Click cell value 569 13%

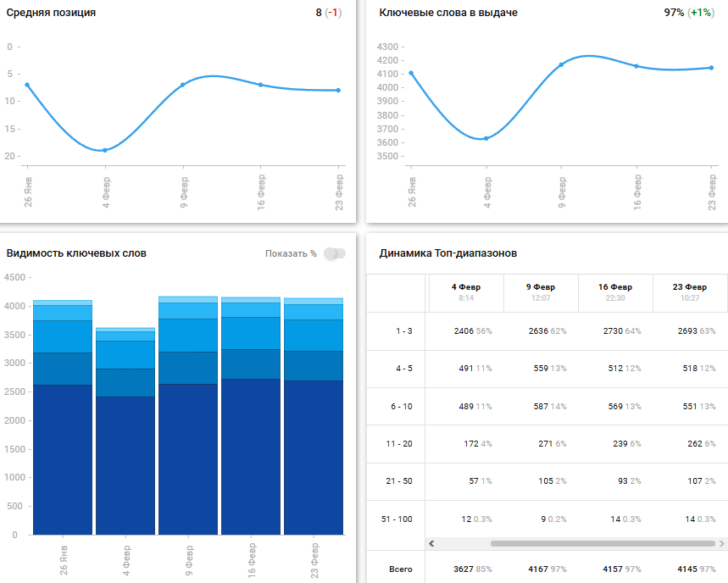(x=625, y=406)
